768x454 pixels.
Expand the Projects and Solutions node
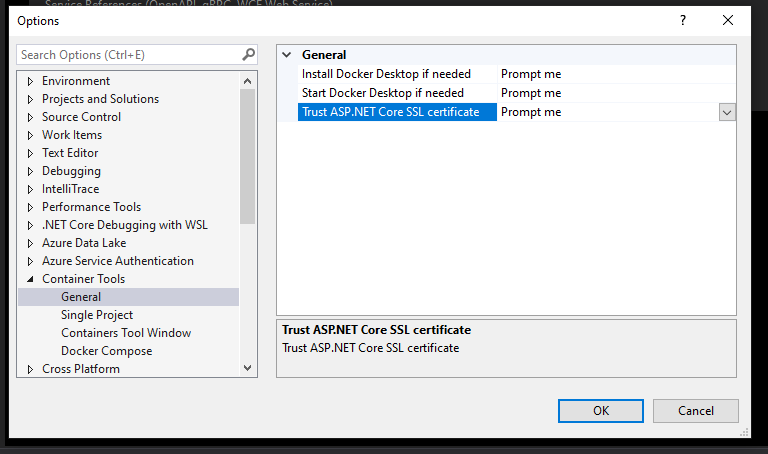(30, 99)
